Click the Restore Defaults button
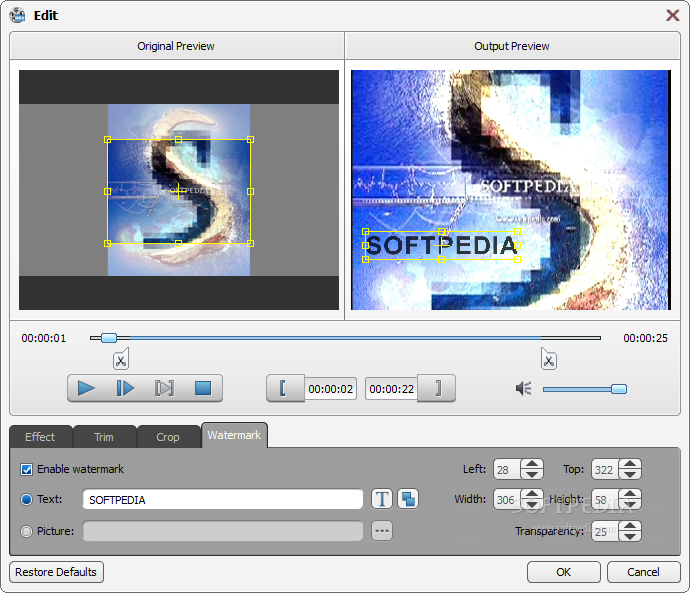The image size is (690, 593). click(56, 572)
